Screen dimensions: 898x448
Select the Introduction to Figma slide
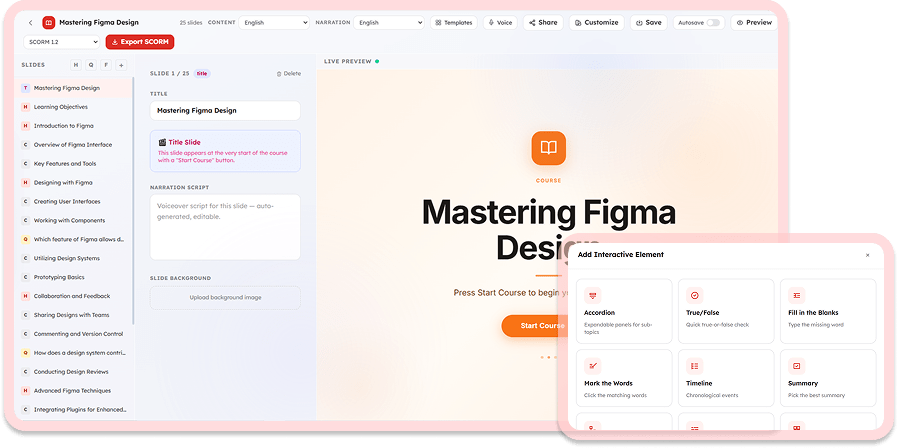click(74, 126)
